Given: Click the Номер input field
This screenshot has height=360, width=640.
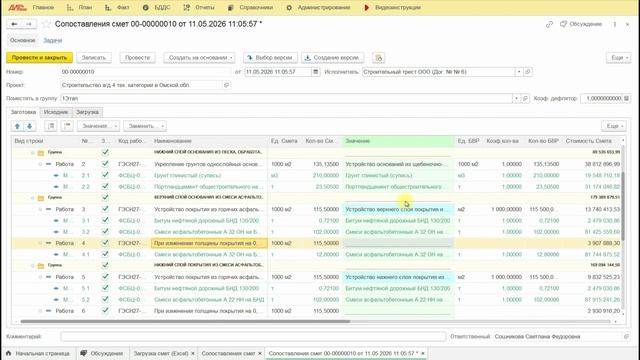Looking at the screenshot, I should [x=146, y=72].
